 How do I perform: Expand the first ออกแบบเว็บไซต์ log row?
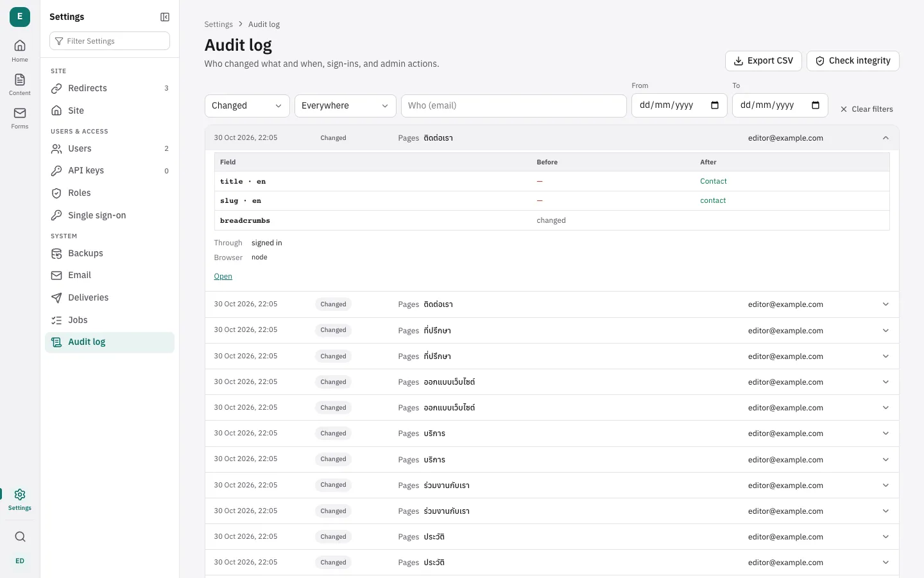point(552,381)
